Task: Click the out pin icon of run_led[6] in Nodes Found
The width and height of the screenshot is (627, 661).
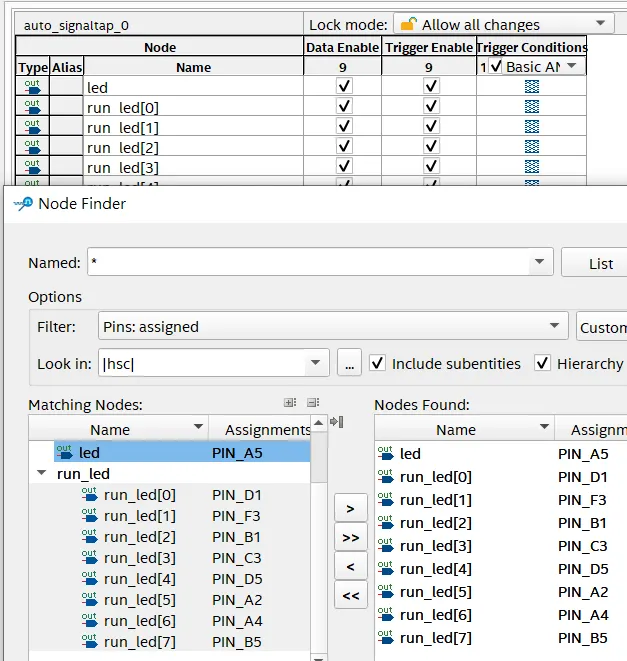Action: [x=385, y=615]
